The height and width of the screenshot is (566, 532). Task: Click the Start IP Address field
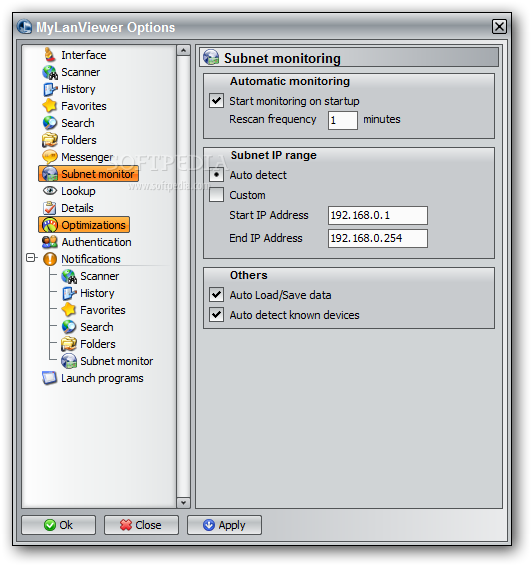(x=378, y=215)
